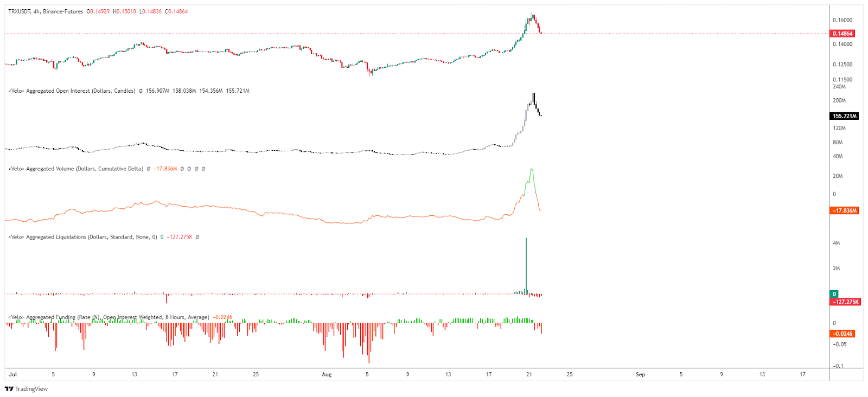The width and height of the screenshot is (868, 397).
Task: Click the 0.16000 price scale label
Action: pyautogui.click(x=843, y=21)
